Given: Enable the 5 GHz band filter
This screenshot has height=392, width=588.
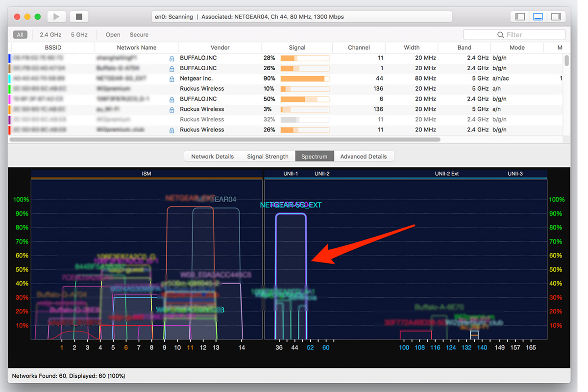Looking at the screenshot, I should click(x=79, y=35).
